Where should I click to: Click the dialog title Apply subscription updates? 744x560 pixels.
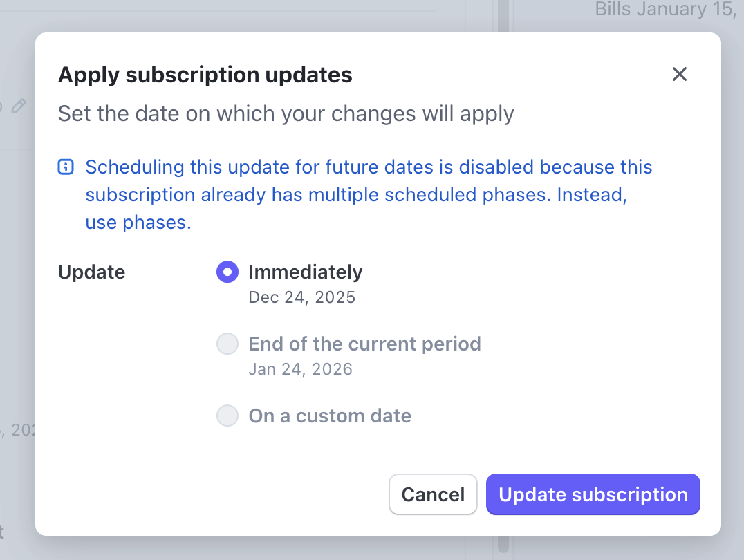(205, 75)
